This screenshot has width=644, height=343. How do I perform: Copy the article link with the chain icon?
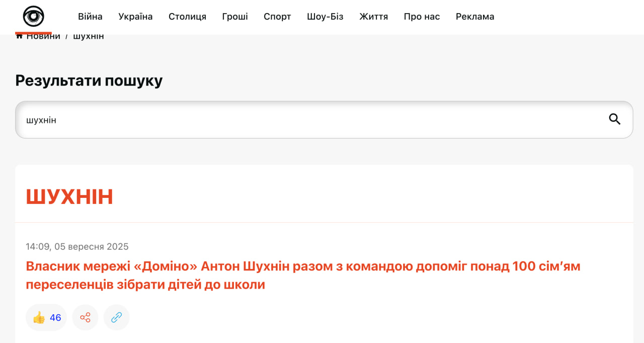pyautogui.click(x=117, y=317)
